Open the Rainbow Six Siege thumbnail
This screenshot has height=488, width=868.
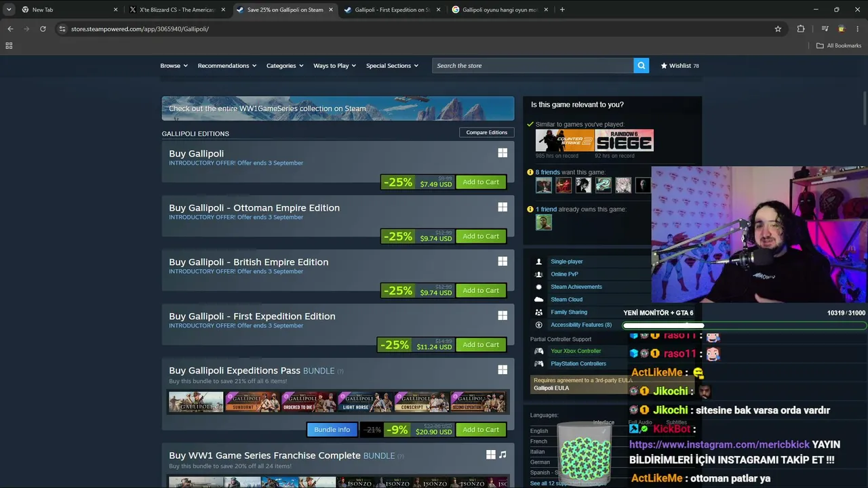click(x=625, y=140)
